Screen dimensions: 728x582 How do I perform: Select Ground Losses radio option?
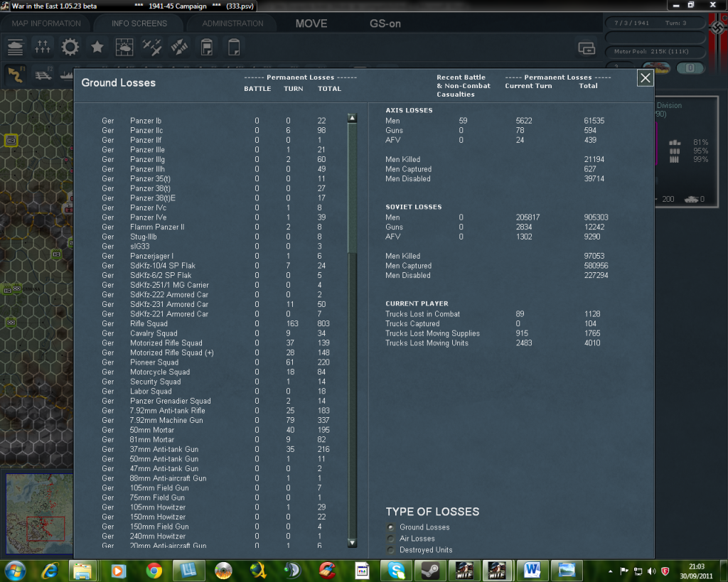click(391, 527)
